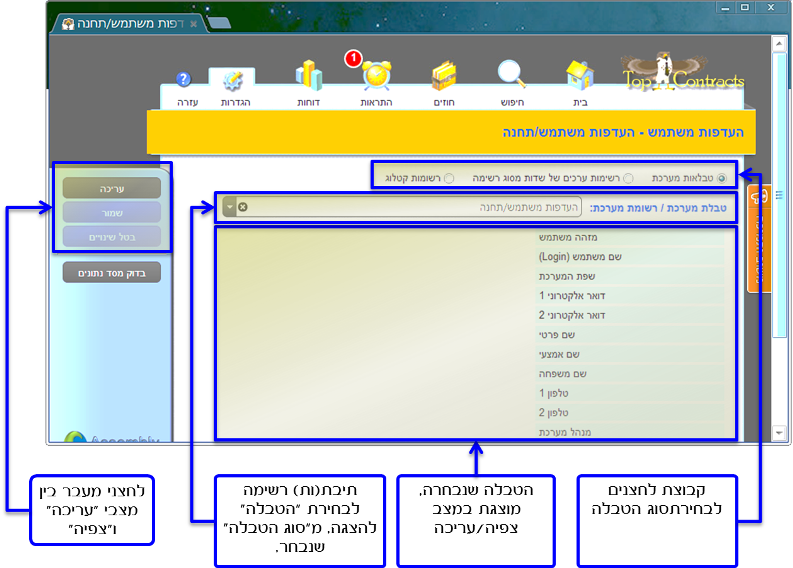This screenshot has width=793, height=568.
Task: Click the red notification badge on alerts
Action: pos(354,58)
